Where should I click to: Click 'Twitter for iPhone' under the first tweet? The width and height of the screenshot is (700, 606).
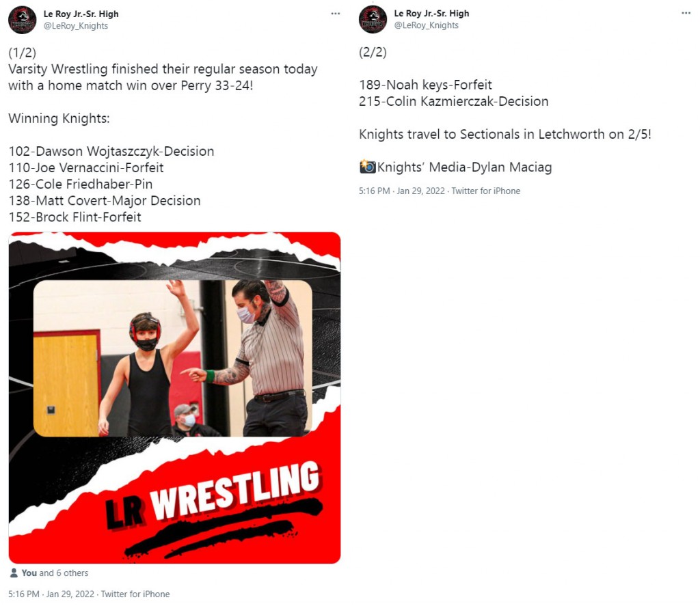coord(135,594)
